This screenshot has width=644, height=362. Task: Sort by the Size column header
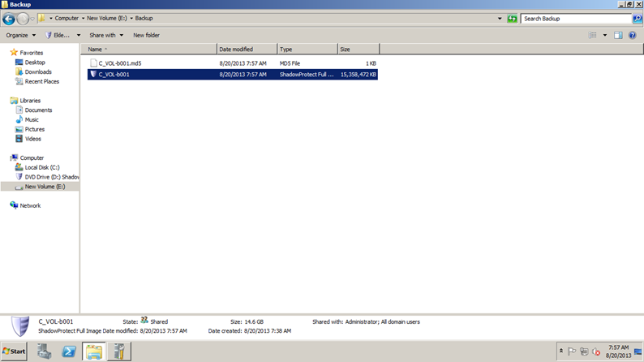click(358, 50)
